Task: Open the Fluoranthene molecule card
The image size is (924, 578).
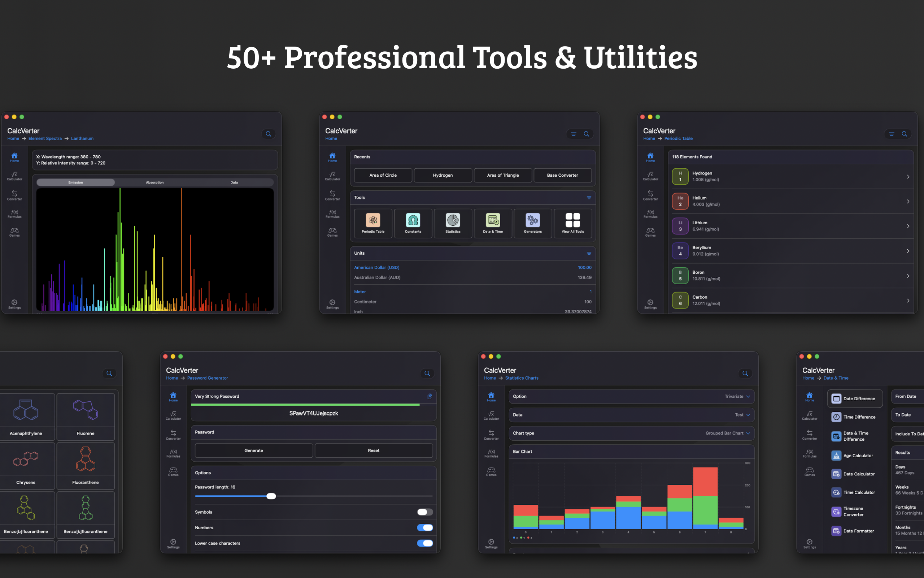Action: 86,466
